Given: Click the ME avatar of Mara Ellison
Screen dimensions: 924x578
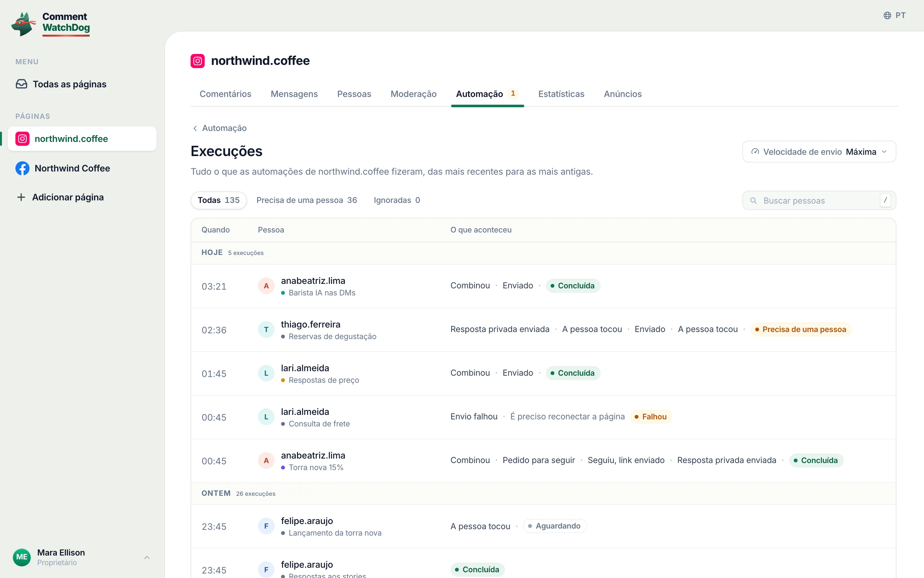Looking at the screenshot, I should point(22,557).
